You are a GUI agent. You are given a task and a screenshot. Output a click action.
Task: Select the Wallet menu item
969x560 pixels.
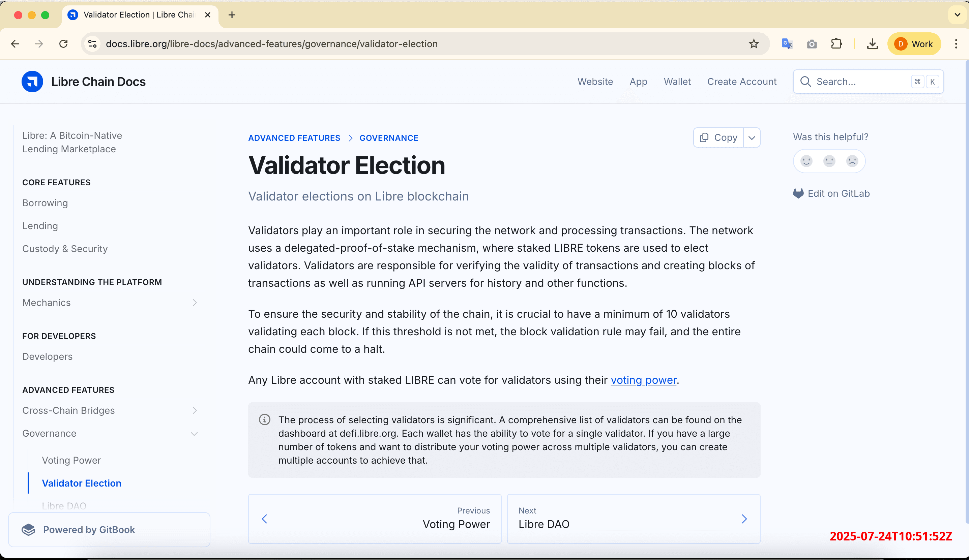(677, 82)
